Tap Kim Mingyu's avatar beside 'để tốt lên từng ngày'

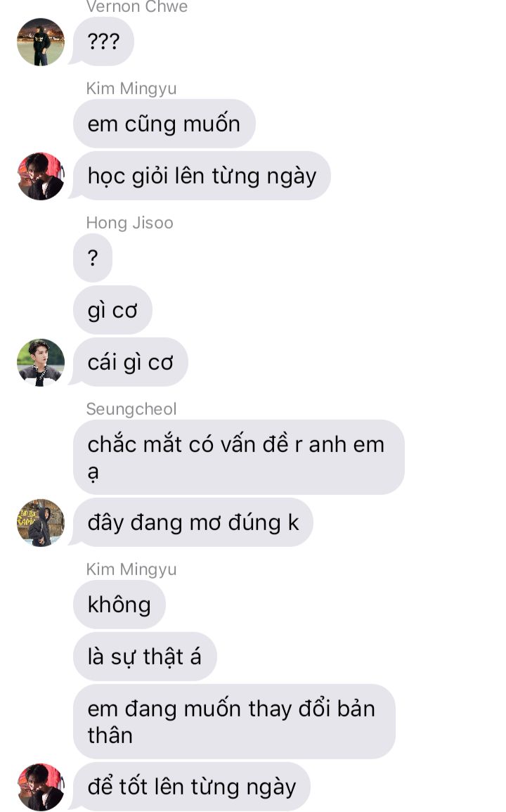[x=41, y=787]
